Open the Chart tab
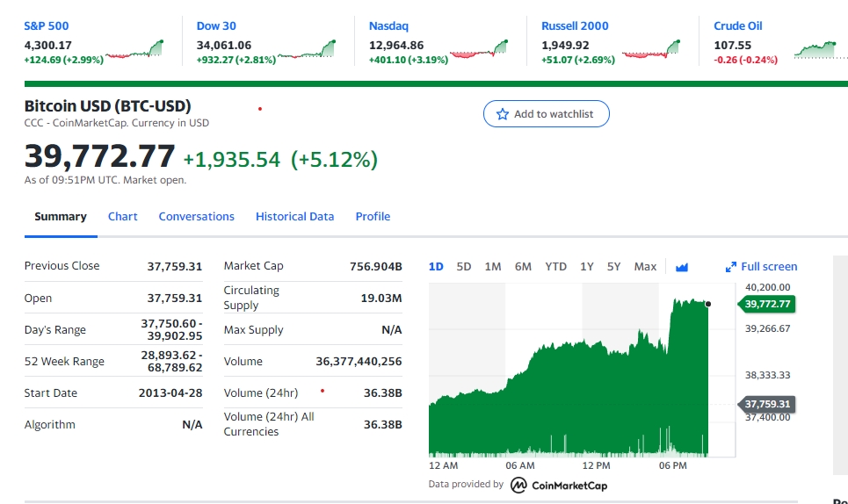Screen dimensions: 848x504 point(122,217)
